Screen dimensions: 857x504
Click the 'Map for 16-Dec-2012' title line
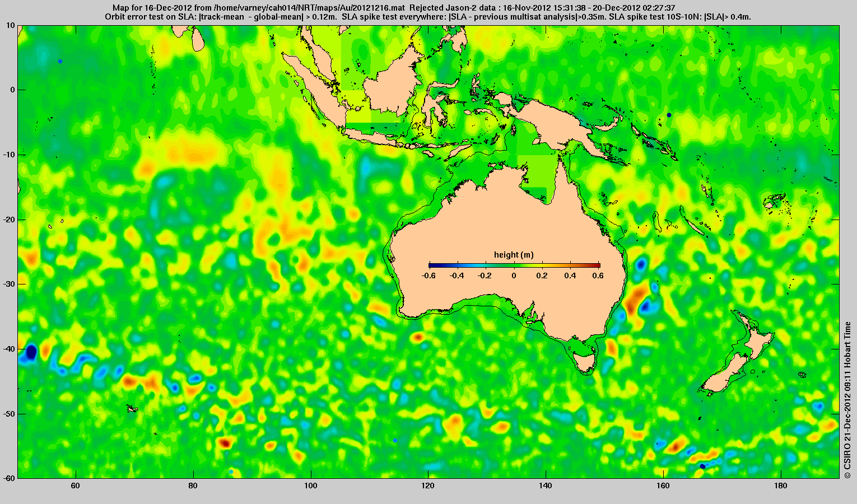pos(394,8)
